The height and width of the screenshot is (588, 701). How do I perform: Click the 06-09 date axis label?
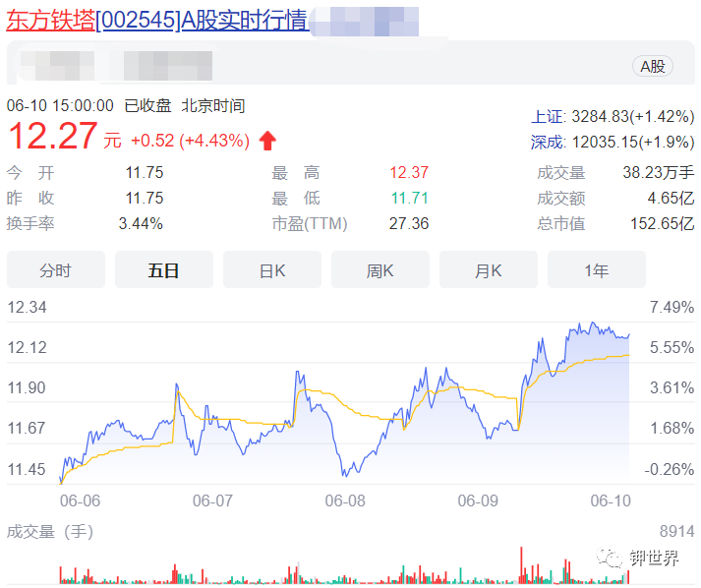tap(478, 500)
